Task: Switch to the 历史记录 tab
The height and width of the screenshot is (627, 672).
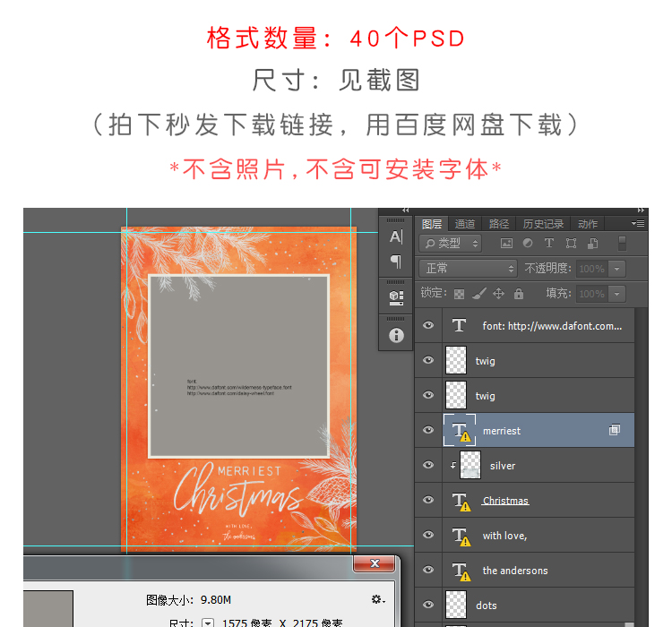Action: tap(543, 224)
